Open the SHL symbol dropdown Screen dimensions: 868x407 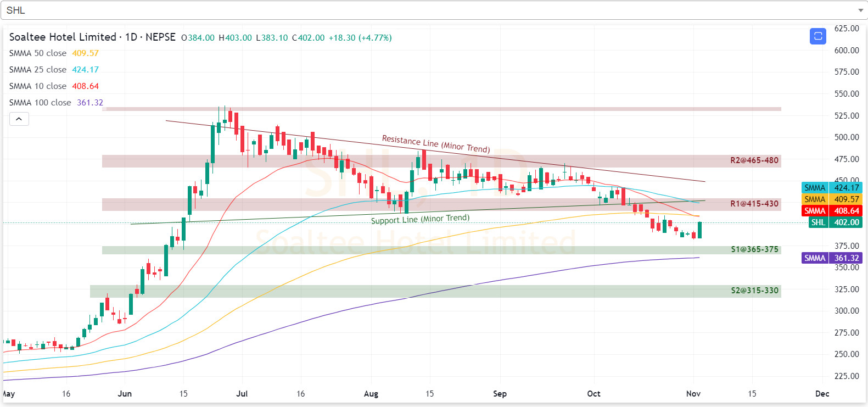tap(434, 10)
